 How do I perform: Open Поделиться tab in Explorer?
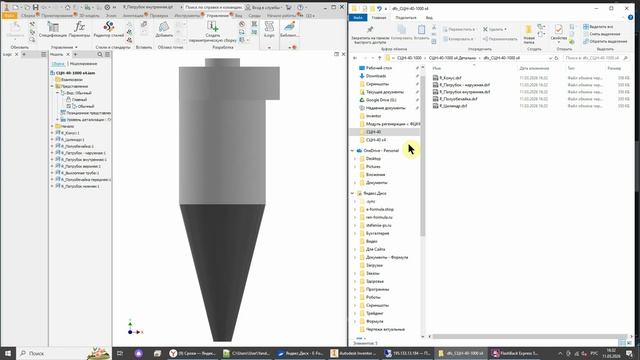click(x=406, y=18)
